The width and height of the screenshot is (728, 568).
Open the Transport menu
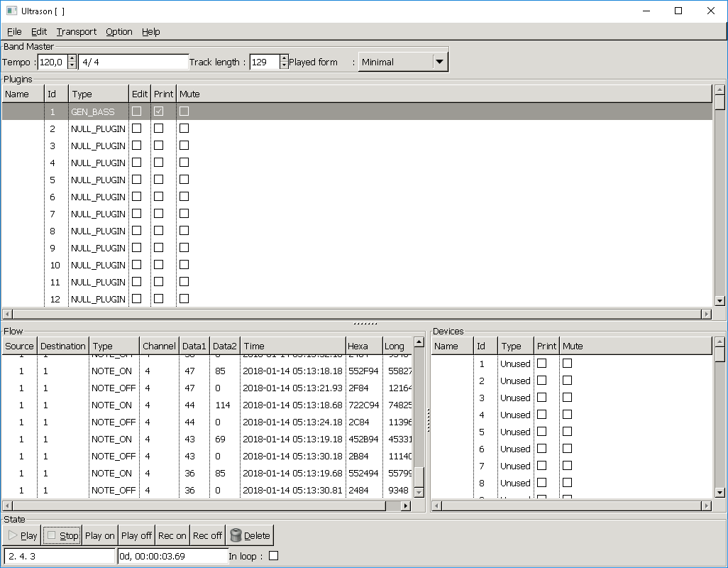click(x=77, y=31)
